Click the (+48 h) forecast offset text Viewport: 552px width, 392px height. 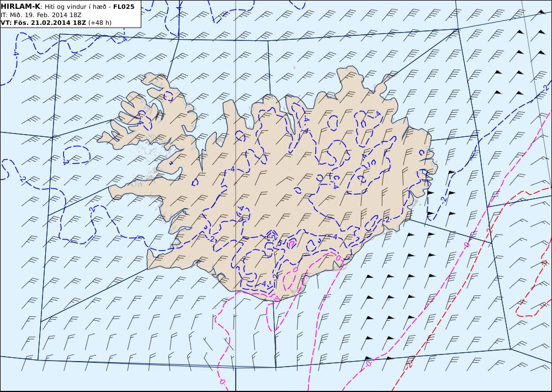click(x=99, y=23)
